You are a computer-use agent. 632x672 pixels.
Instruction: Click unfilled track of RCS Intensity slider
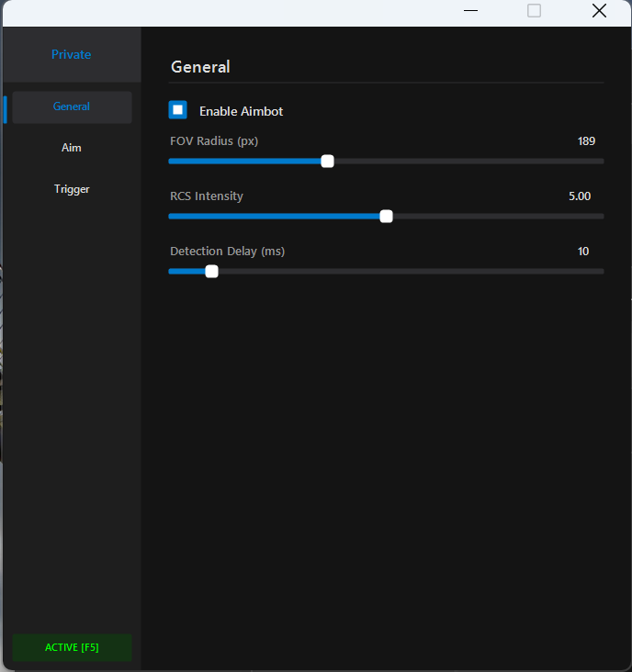pyautogui.click(x=496, y=217)
